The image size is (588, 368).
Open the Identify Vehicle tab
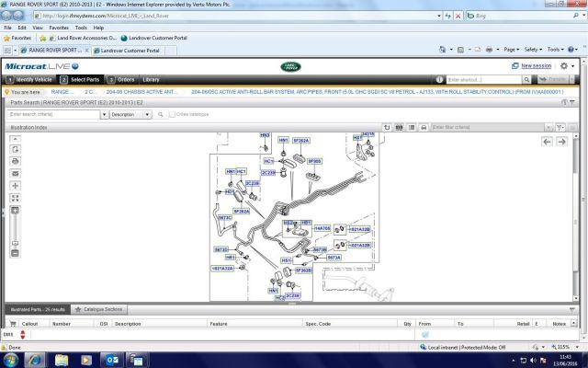(x=29, y=80)
